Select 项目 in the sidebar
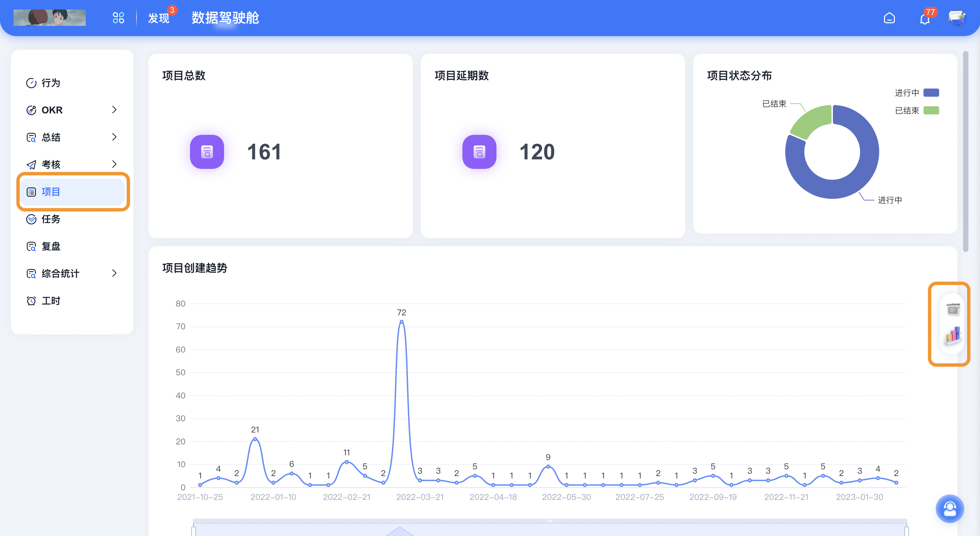The width and height of the screenshot is (980, 536). click(x=72, y=192)
